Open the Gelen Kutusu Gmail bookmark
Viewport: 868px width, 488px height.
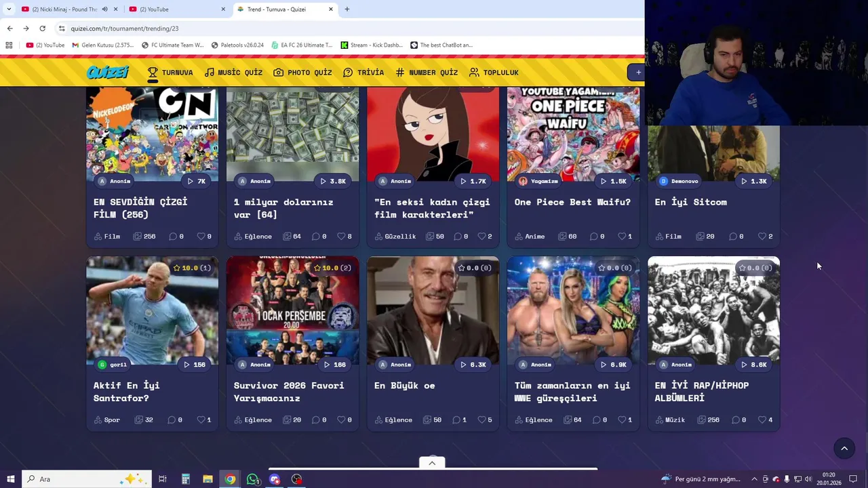103,45
